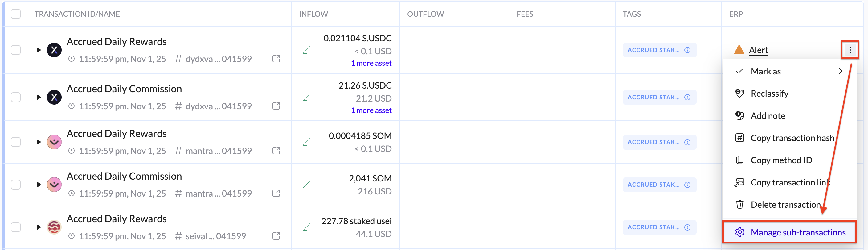Choose Delete transaction from the menu
The width and height of the screenshot is (868, 250).
click(785, 204)
